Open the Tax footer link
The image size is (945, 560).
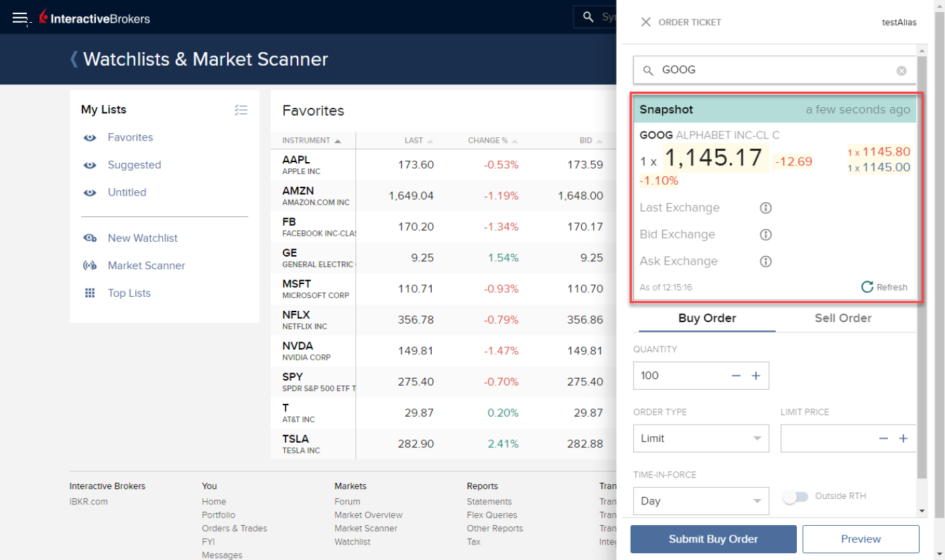tap(474, 542)
